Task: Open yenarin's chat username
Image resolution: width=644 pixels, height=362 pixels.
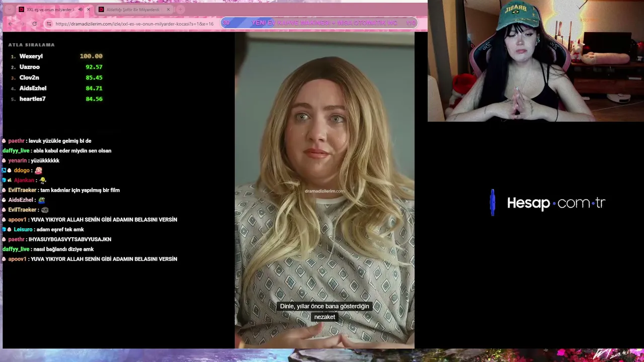Action: [x=18, y=160]
